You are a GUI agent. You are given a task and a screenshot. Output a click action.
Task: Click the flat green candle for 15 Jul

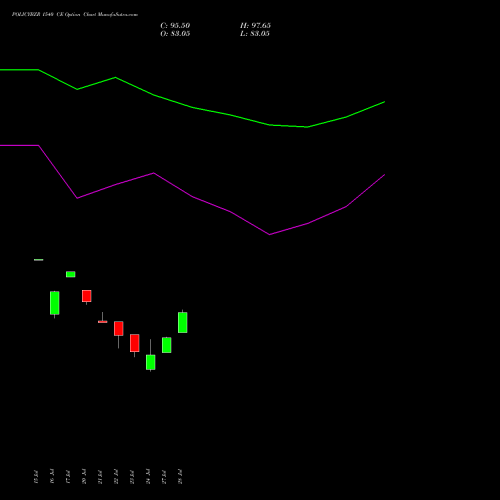point(39,260)
